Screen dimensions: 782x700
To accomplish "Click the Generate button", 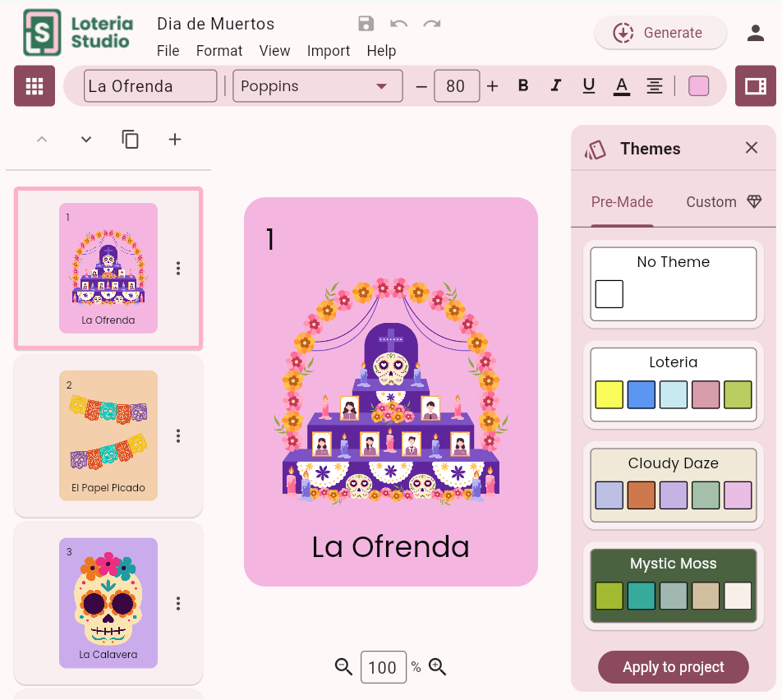I will tap(660, 32).
